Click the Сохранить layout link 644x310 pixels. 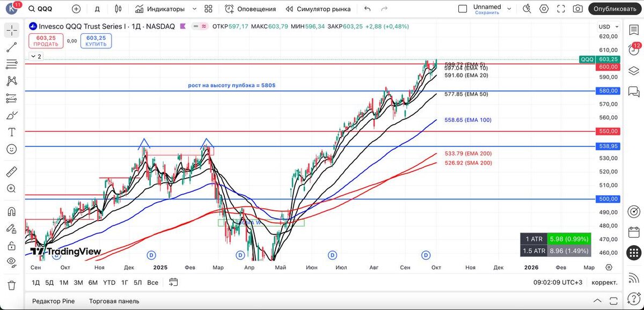pyautogui.click(x=487, y=12)
